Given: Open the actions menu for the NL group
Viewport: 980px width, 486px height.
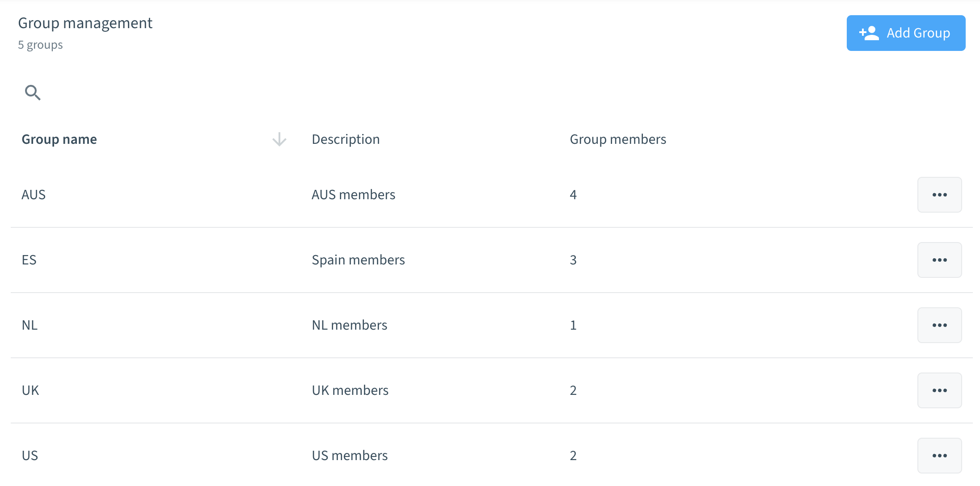Looking at the screenshot, I should tap(939, 325).
